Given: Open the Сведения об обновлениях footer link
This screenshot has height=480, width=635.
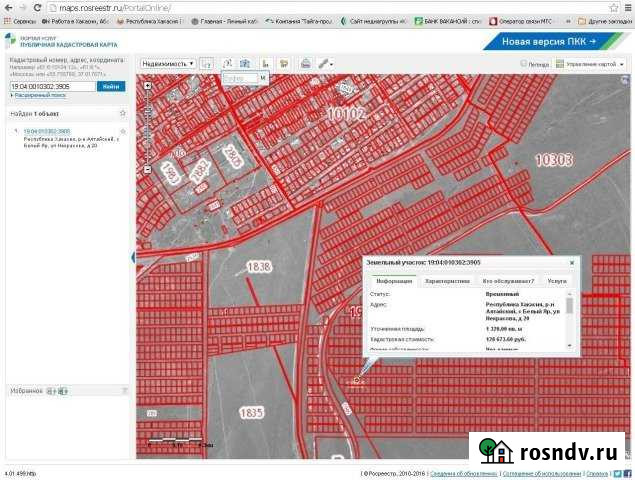Looking at the screenshot, I should tap(463, 473).
